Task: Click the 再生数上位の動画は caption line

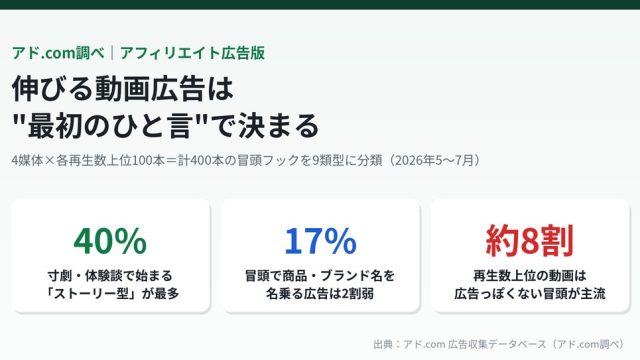Action: coord(530,276)
